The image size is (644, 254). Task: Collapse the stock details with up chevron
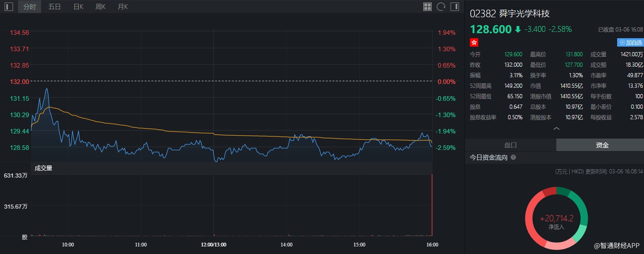coord(556,128)
